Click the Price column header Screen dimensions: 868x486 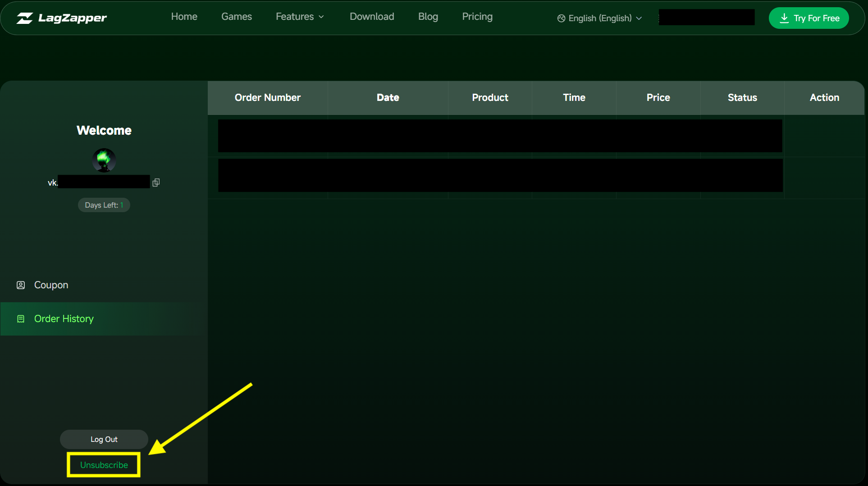[x=658, y=98]
